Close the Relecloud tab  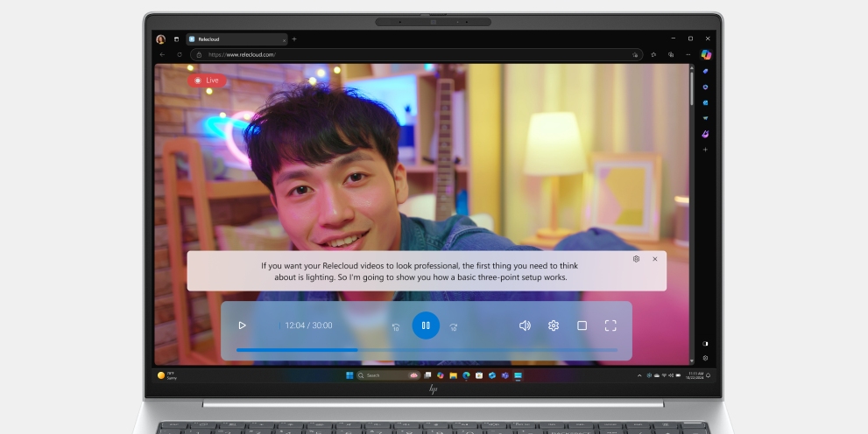(x=285, y=39)
